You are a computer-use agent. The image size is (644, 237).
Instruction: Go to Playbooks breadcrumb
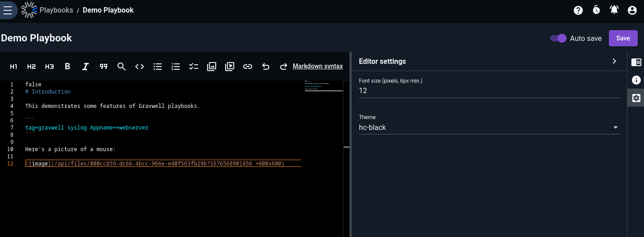click(x=56, y=10)
